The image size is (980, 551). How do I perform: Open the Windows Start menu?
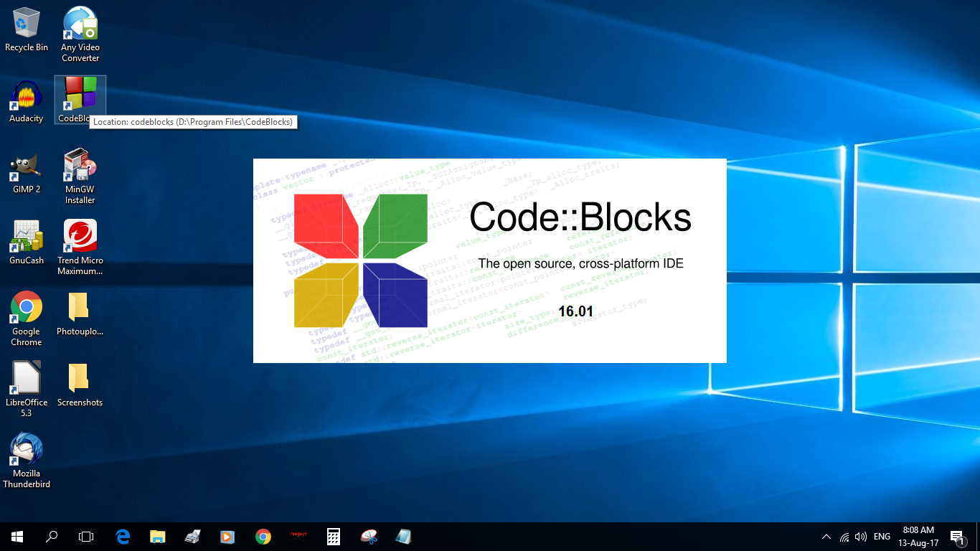tap(17, 537)
